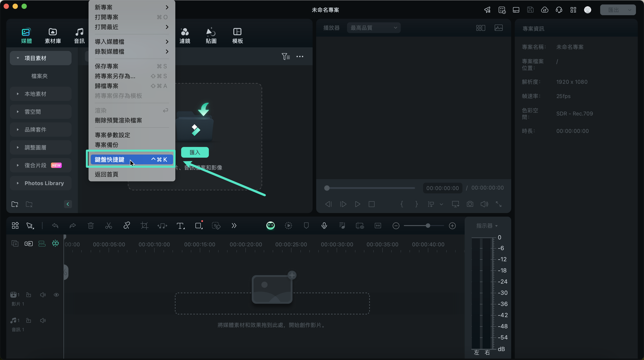
Task: Move the player progress slider handle
Action: pyautogui.click(x=327, y=188)
